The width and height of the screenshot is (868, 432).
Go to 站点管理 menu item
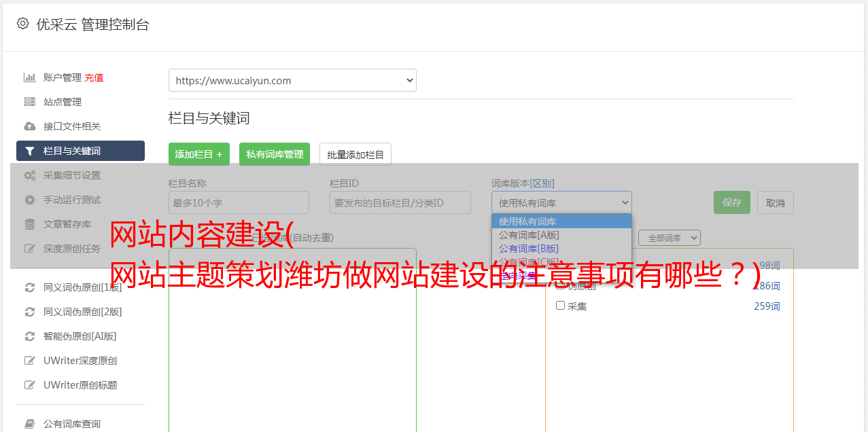click(63, 102)
